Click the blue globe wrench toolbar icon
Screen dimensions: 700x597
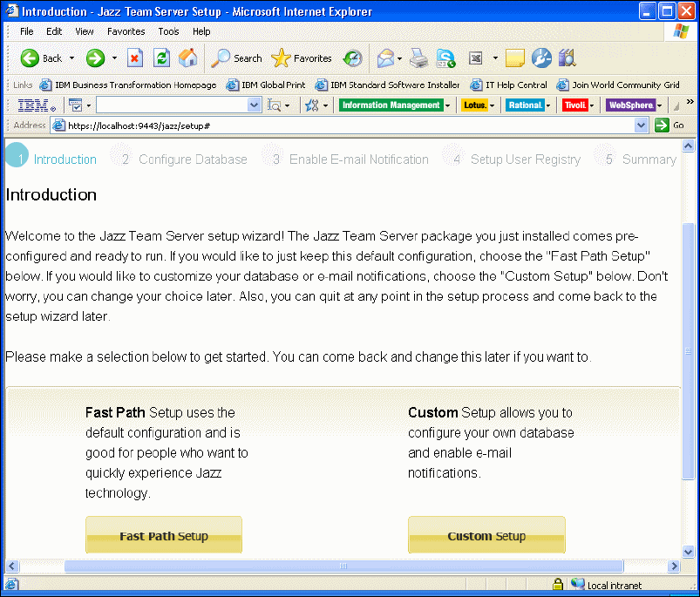541,58
